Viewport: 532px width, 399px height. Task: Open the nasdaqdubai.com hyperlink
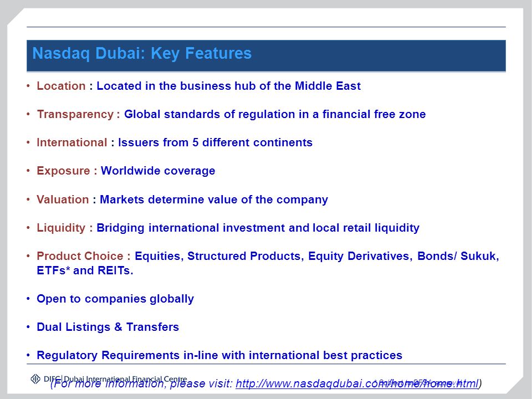[357, 383]
